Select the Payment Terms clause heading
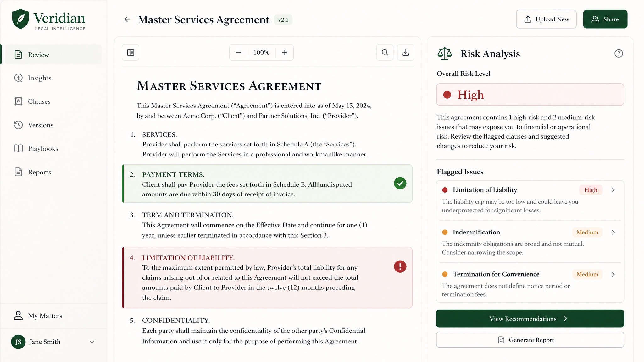The width and height of the screenshot is (644, 362). coord(173,174)
